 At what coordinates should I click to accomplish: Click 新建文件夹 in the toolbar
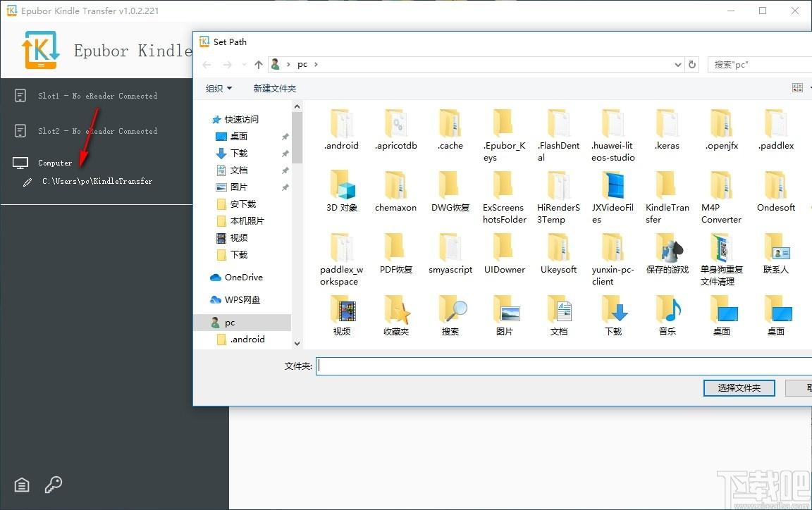click(274, 89)
